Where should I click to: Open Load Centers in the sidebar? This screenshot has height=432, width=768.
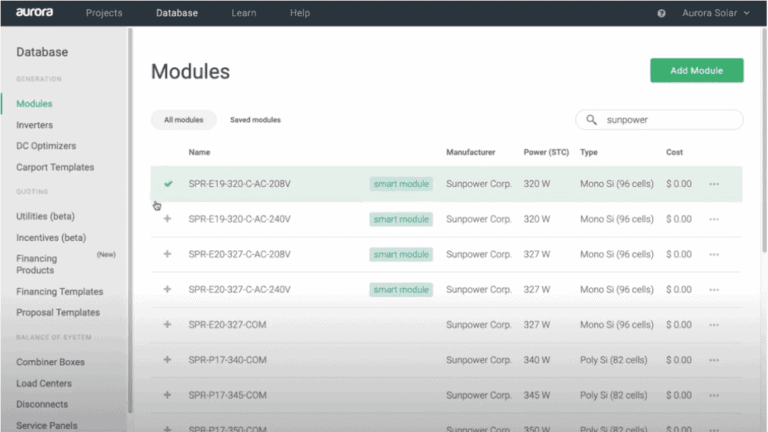pyautogui.click(x=44, y=383)
